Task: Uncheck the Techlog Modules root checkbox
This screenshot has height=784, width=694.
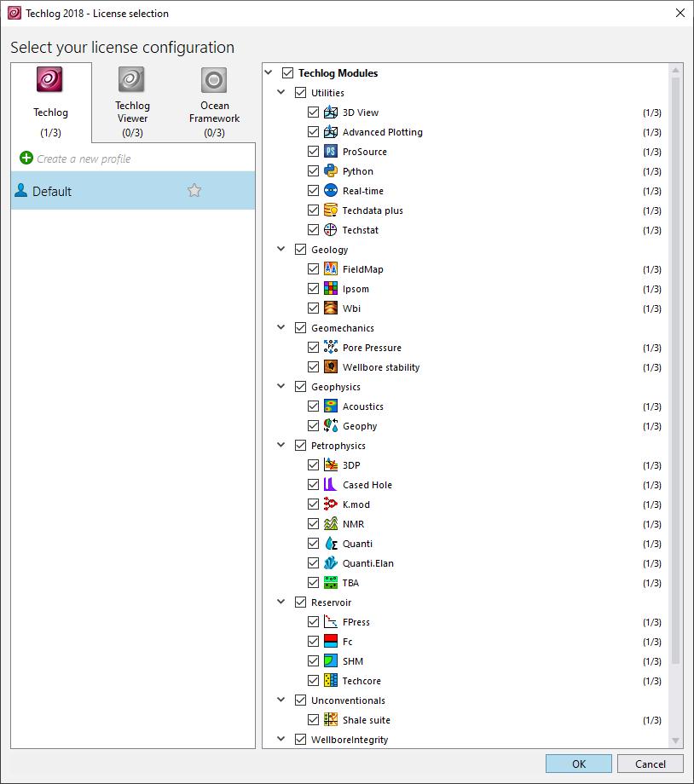Action: 287,73
